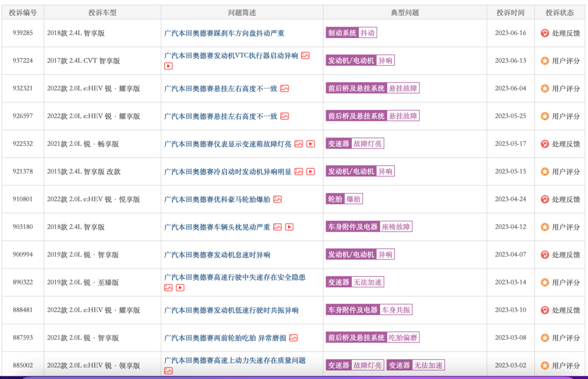The height and width of the screenshot is (379, 588).
Task: Click the 用户评分 star icon for complaint 890322
Action: click(x=544, y=282)
